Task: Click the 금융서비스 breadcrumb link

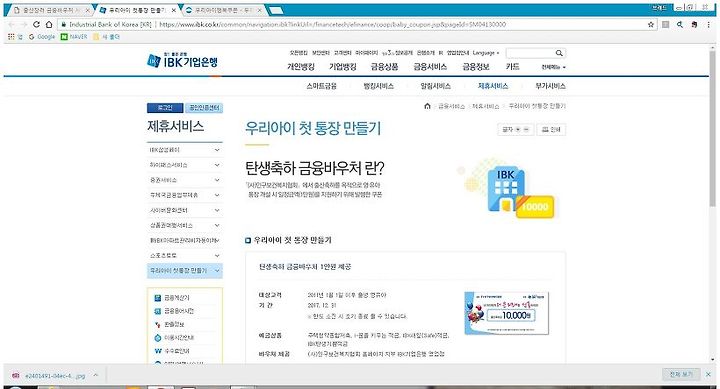Action: [451, 106]
